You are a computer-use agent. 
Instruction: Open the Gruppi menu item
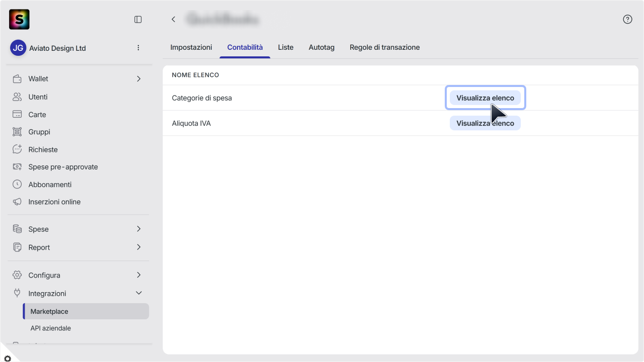tap(39, 132)
